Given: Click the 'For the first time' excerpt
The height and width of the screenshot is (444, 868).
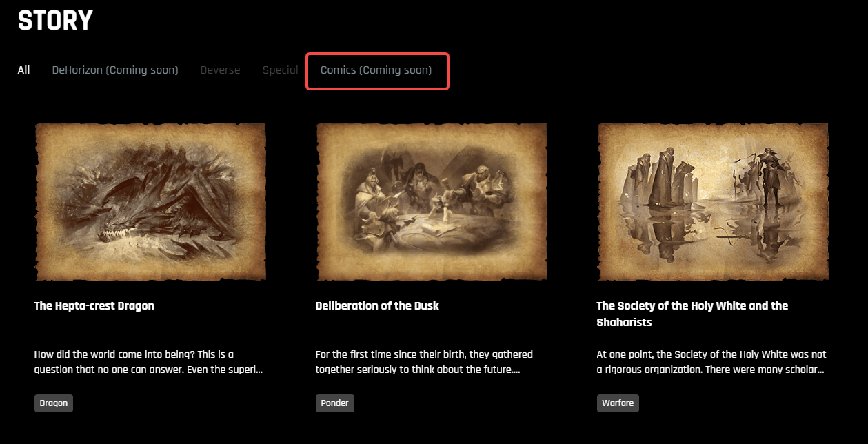Looking at the screenshot, I should (x=425, y=362).
